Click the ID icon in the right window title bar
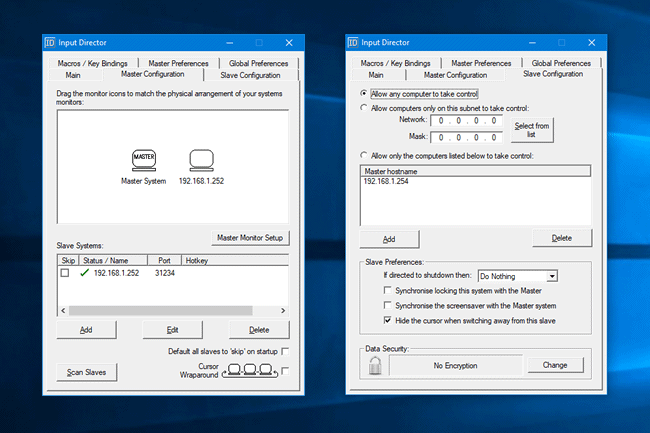This screenshot has width=650, height=433. pyautogui.click(x=351, y=43)
